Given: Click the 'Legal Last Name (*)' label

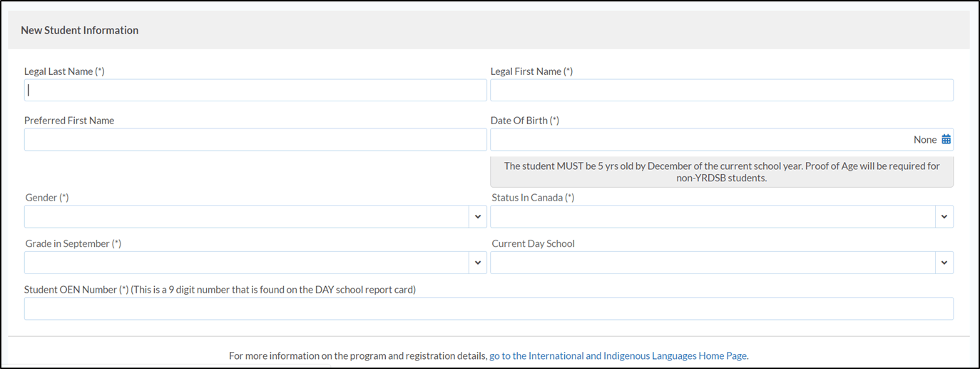Looking at the screenshot, I should (x=64, y=71).
